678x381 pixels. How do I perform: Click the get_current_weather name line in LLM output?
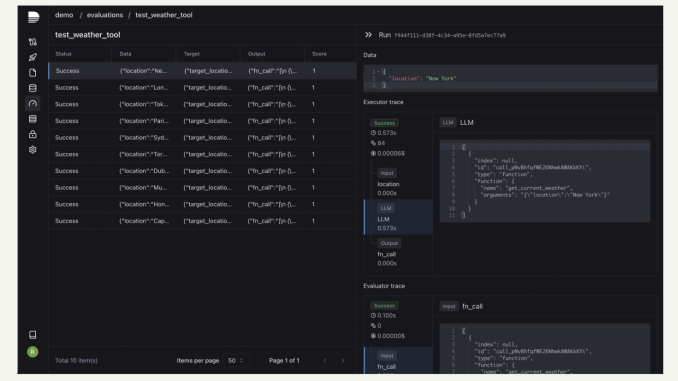527,188
